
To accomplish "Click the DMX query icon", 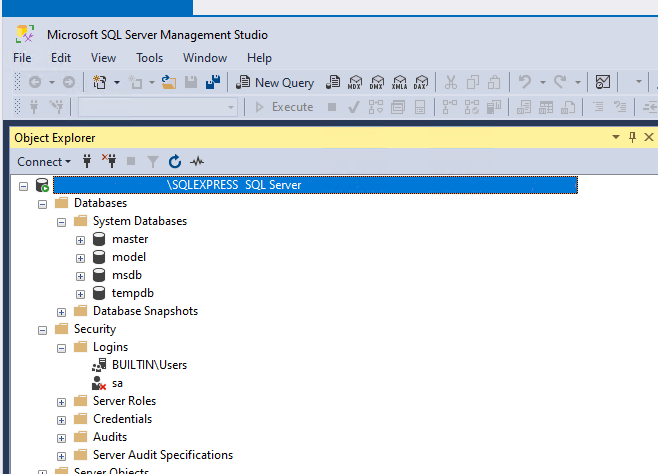I will tap(377, 82).
